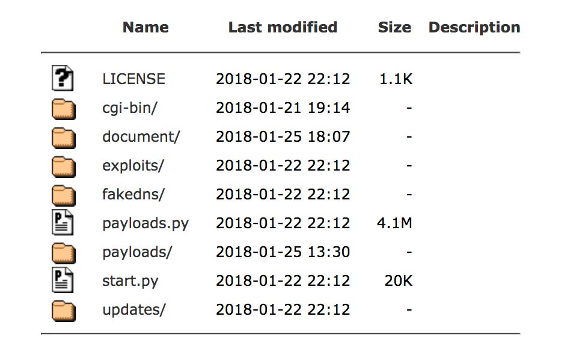Sort files by Size header
588x364 pixels.
[x=394, y=28]
